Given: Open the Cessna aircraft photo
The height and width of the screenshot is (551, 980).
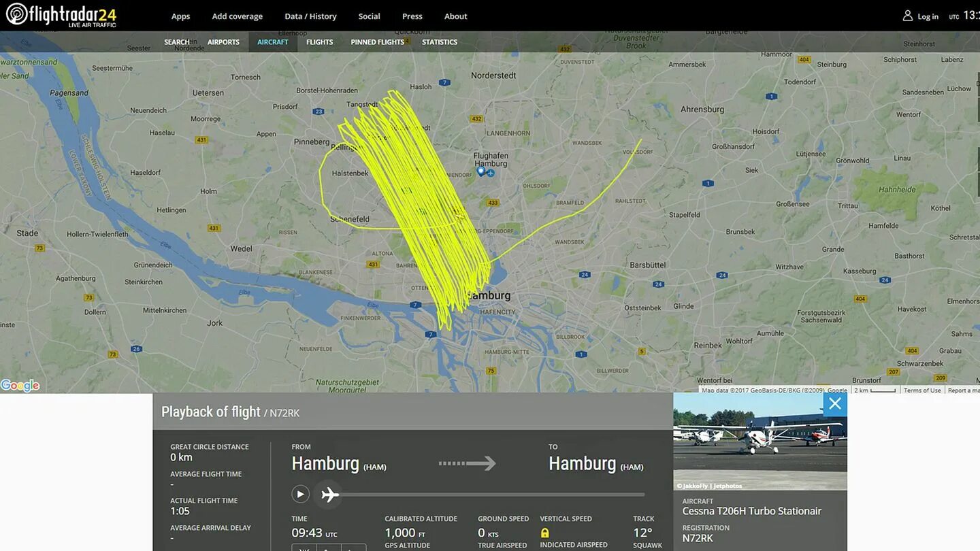Looking at the screenshot, I should click(x=760, y=441).
